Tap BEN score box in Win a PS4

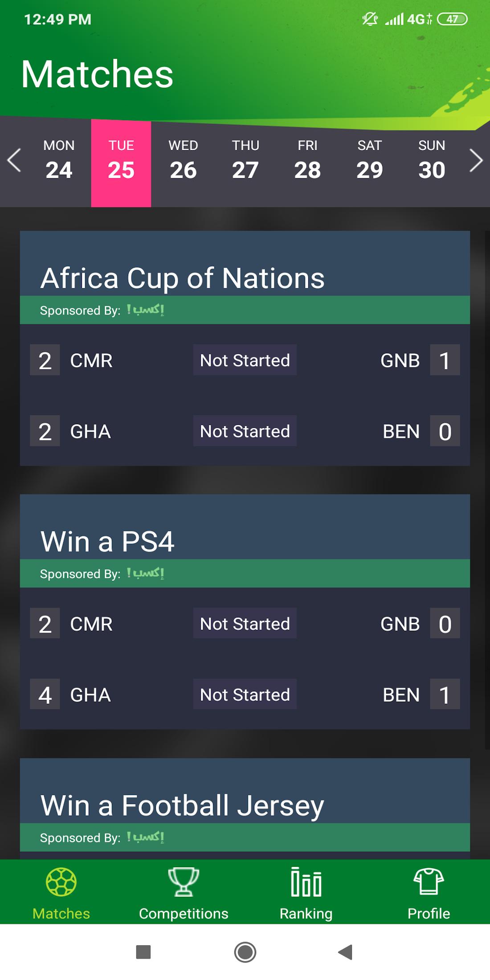tap(445, 694)
